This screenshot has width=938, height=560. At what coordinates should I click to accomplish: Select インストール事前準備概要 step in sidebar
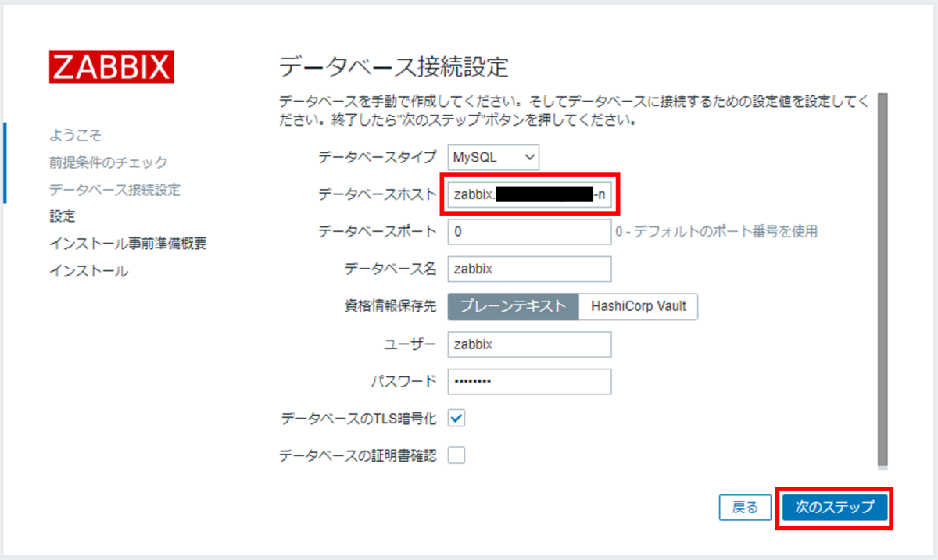coord(128,244)
